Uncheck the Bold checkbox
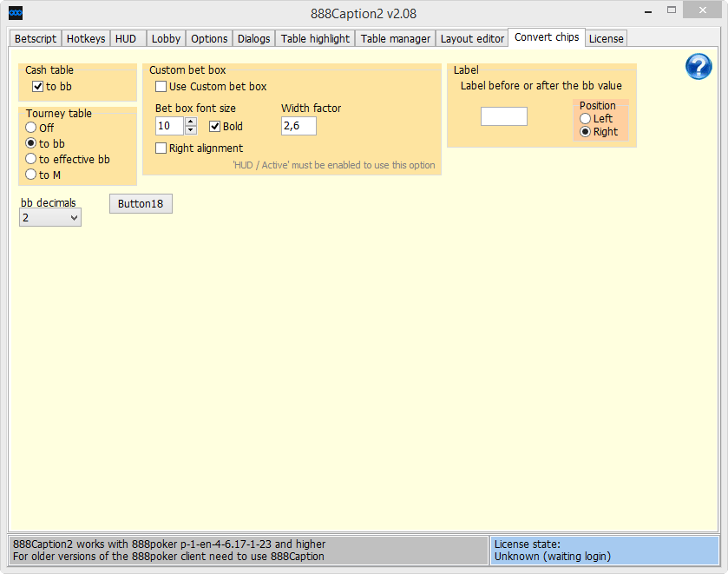The image size is (728, 574). [x=214, y=126]
